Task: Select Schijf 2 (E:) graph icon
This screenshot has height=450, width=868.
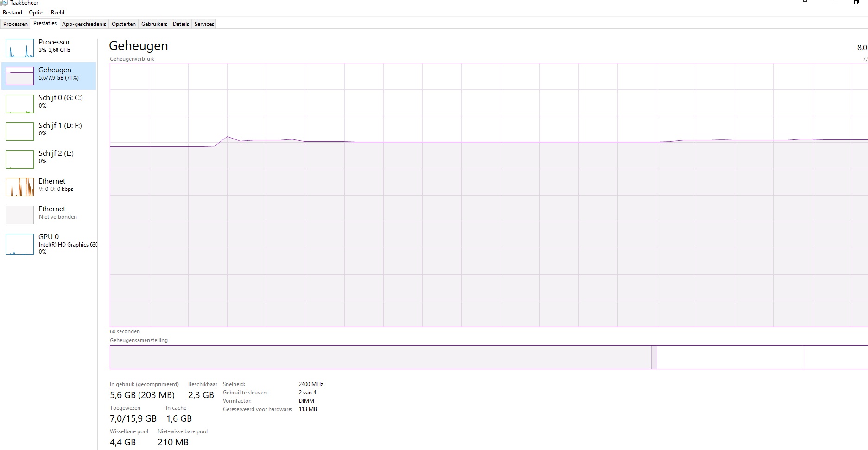Action: click(x=20, y=159)
